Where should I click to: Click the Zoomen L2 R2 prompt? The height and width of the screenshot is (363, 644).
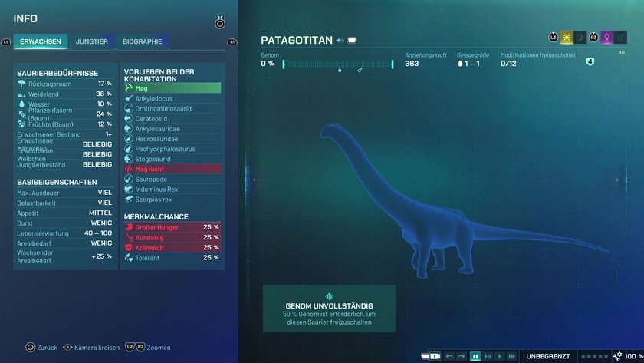click(148, 348)
